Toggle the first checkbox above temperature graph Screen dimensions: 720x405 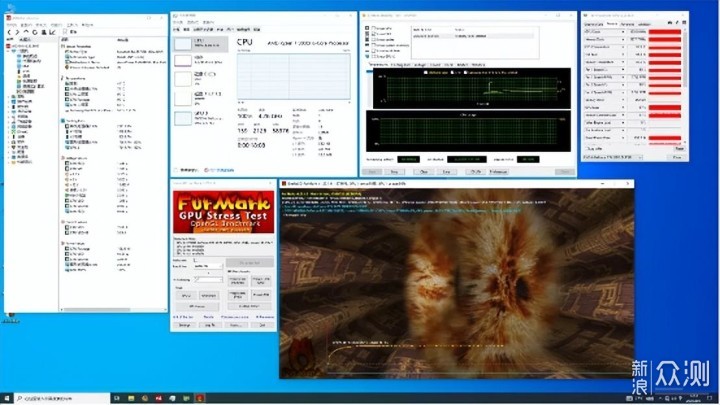click(426, 73)
